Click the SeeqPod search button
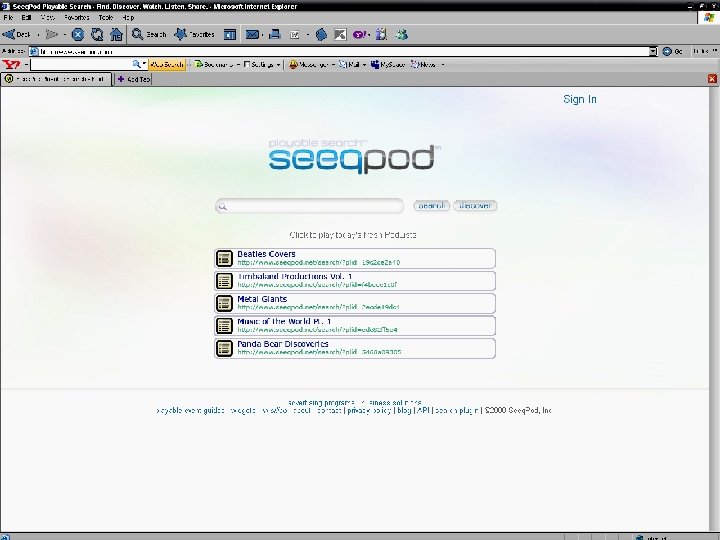The height and width of the screenshot is (540, 720). (x=431, y=206)
